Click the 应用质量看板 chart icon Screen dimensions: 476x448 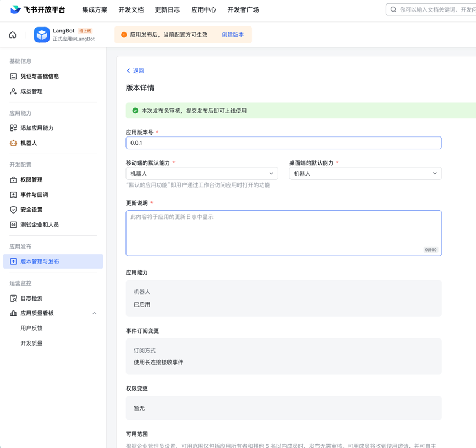[13, 313]
